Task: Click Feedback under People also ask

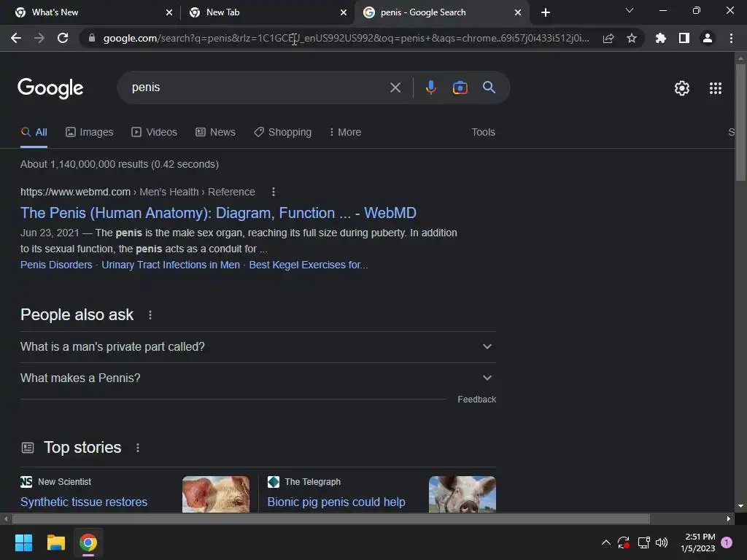Action: click(x=476, y=400)
